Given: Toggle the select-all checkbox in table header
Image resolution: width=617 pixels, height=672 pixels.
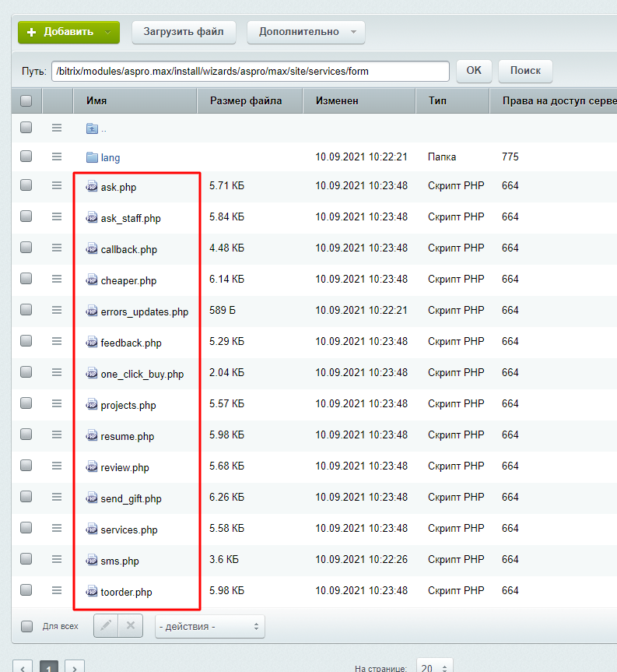Looking at the screenshot, I should 26,100.
